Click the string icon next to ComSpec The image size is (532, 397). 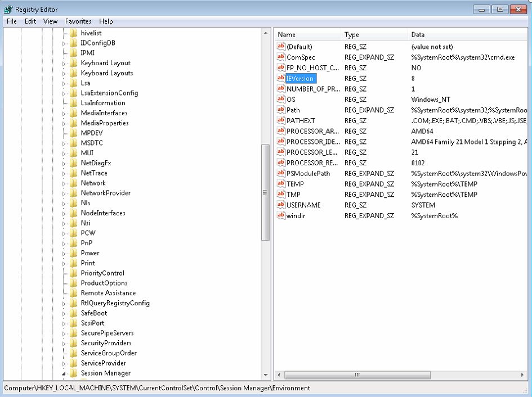[280, 57]
